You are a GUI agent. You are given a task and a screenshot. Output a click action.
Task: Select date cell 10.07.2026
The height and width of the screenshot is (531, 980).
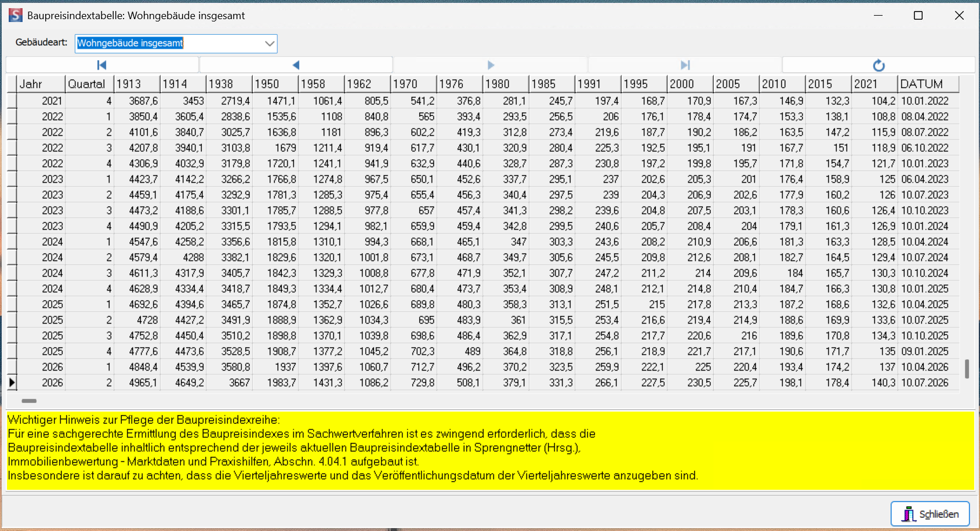click(928, 383)
